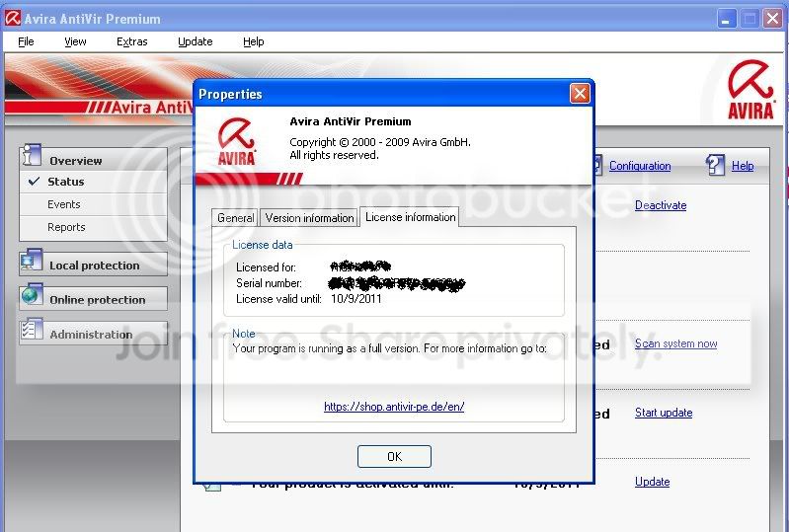Open the File menu
The width and height of the screenshot is (789, 532).
click(x=26, y=41)
